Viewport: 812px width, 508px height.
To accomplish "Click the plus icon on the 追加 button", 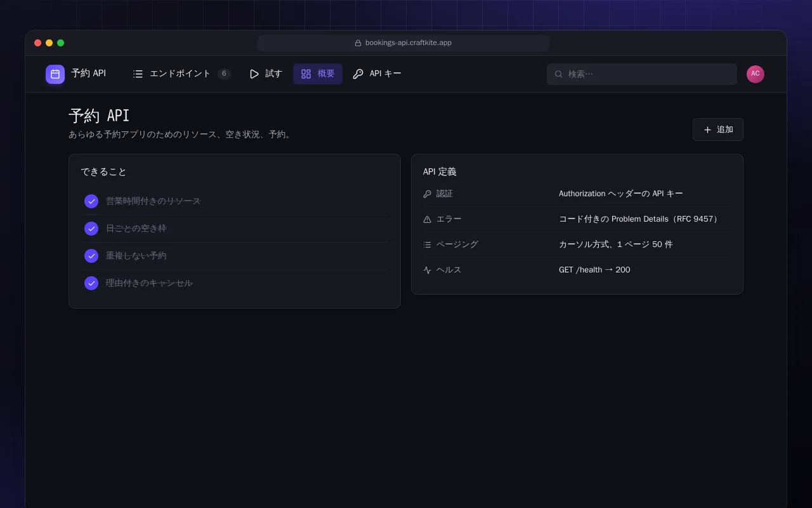I will click(x=707, y=130).
